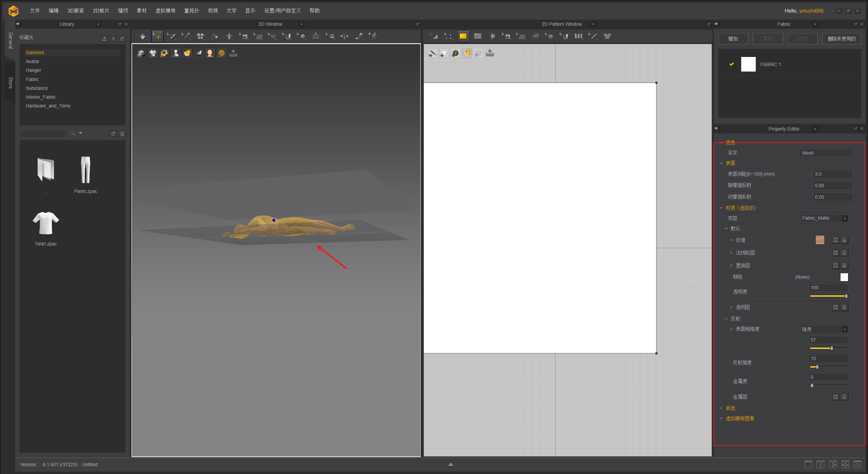
Task: Collapse the 反射 reflection section
Action: (726, 319)
